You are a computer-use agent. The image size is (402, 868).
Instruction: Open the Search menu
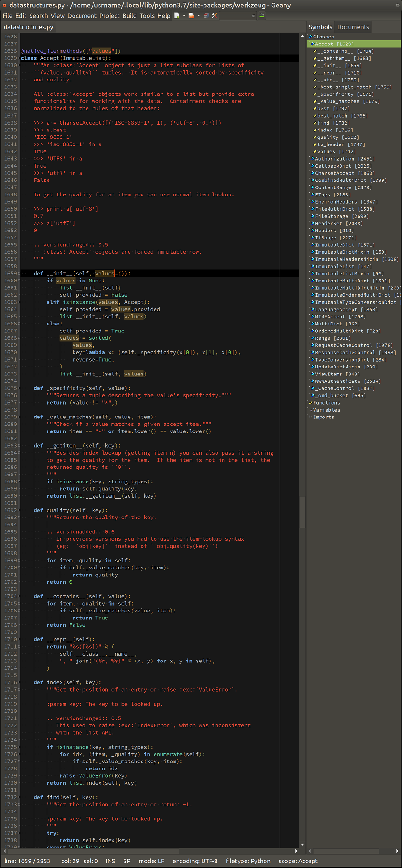(38, 16)
